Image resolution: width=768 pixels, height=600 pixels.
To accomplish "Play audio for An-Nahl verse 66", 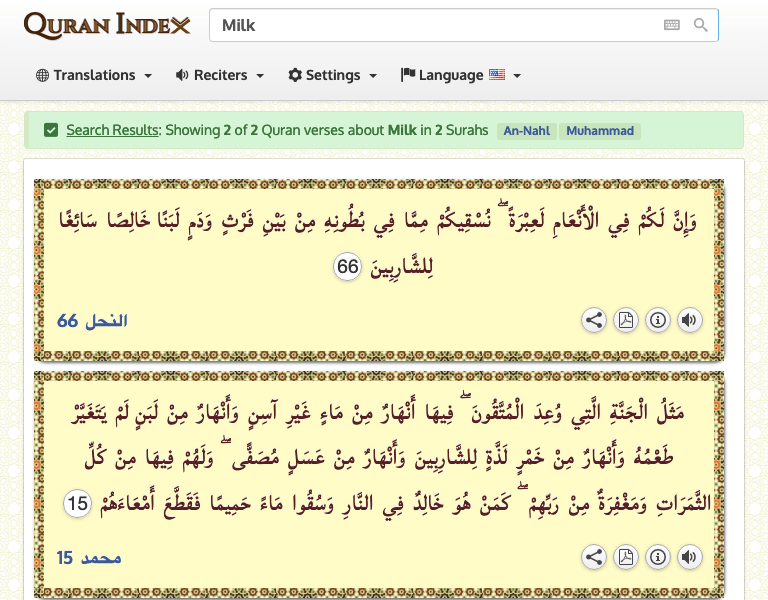I will click(x=689, y=320).
